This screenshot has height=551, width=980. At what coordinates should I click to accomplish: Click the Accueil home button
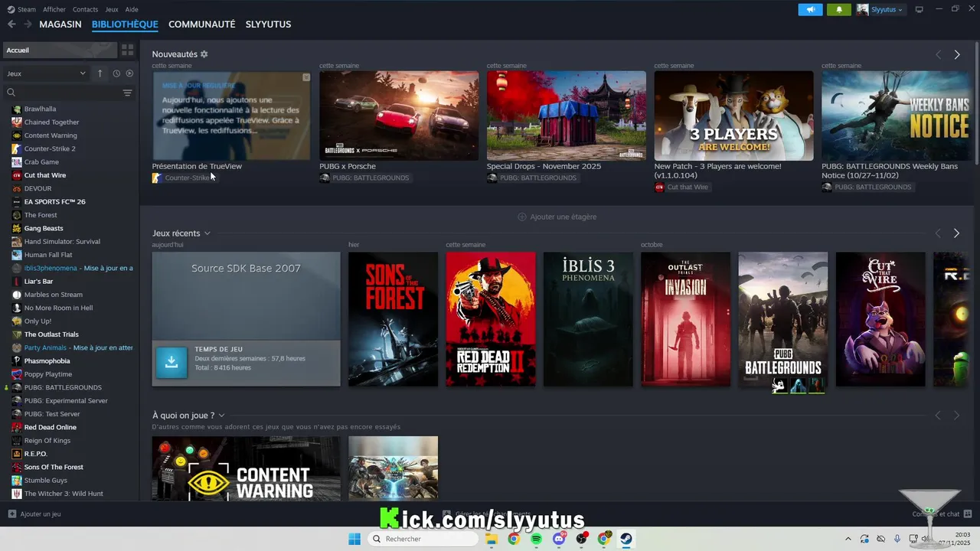[x=60, y=50]
